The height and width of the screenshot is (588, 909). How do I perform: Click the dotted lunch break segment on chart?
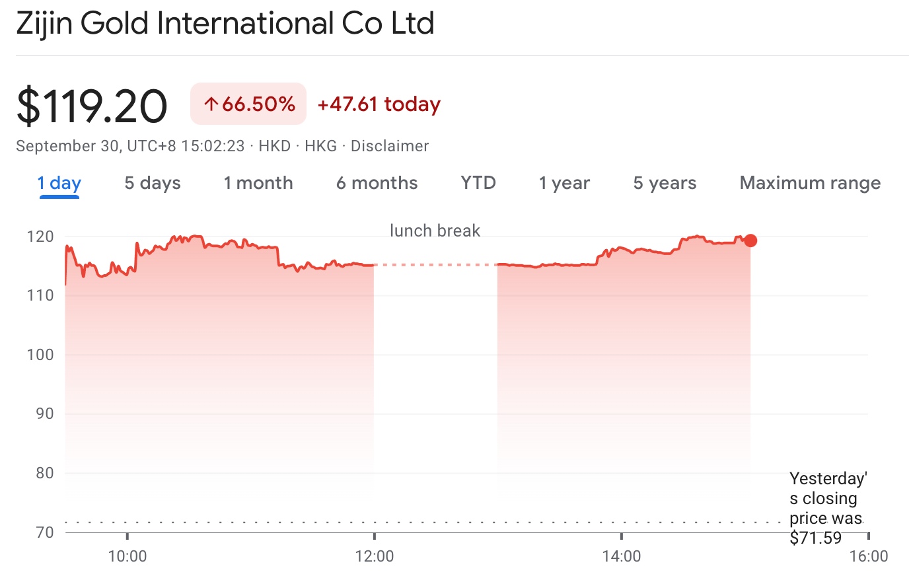[x=435, y=264]
